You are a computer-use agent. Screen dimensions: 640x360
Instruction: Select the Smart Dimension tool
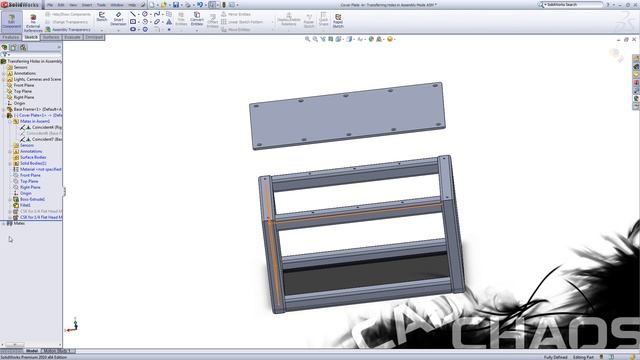[x=118, y=19]
